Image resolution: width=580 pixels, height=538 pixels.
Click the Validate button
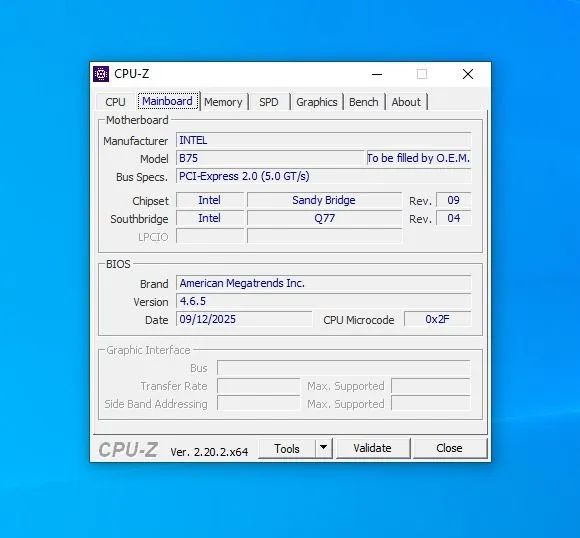click(372, 448)
